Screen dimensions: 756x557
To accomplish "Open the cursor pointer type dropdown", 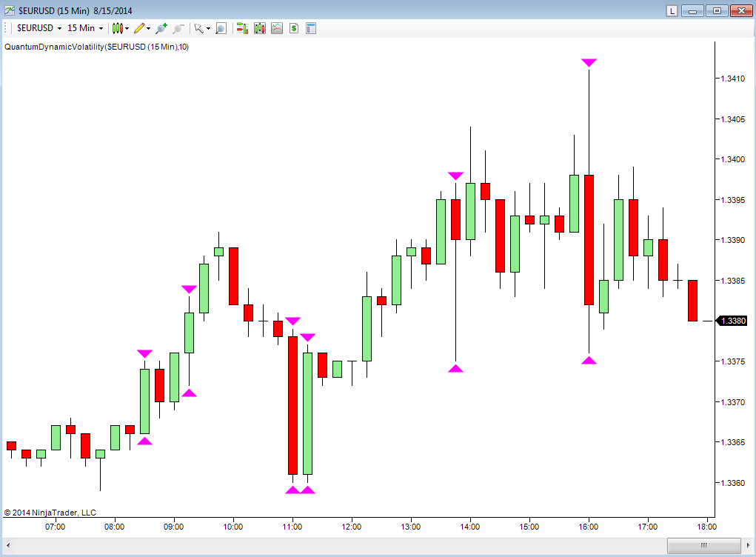I will pyautogui.click(x=201, y=28).
